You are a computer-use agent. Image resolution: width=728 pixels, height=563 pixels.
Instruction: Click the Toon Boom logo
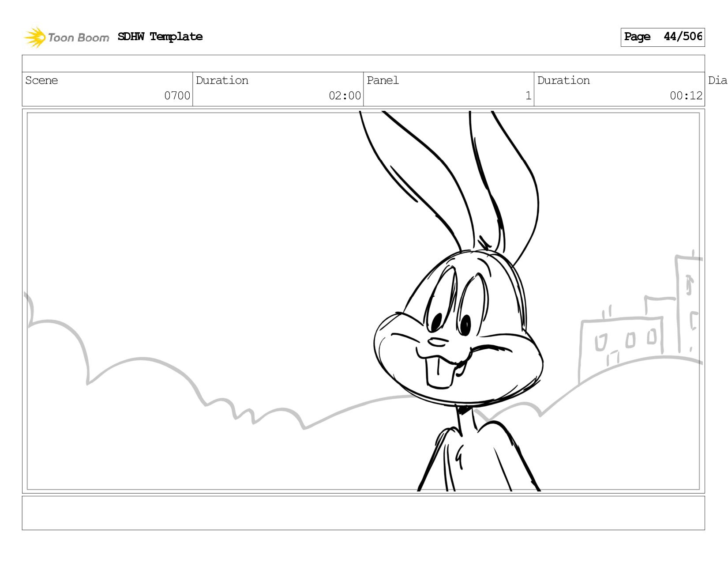(66, 37)
